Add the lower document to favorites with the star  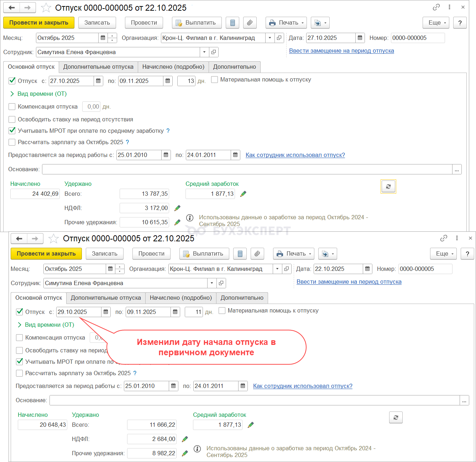(53, 239)
